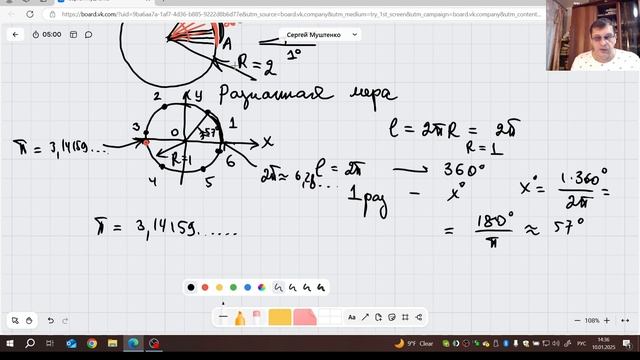Open the weather 9°F Clear widget
This screenshot has width=640, height=360.
pyautogui.click(x=413, y=343)
